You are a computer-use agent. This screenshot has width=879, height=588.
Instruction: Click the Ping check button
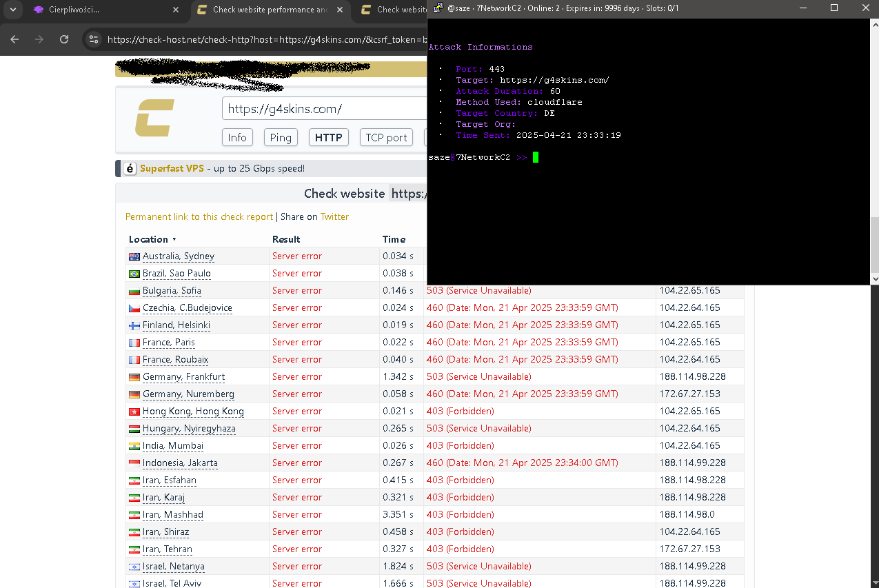(281, 137)
